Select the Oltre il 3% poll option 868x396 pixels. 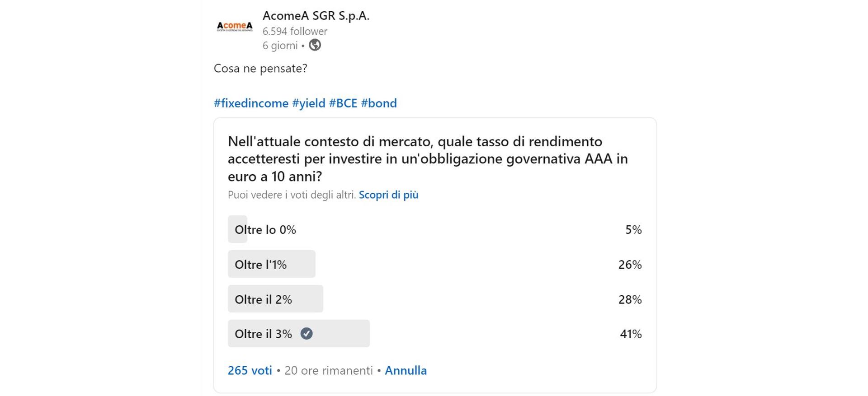tap(435, 334)
